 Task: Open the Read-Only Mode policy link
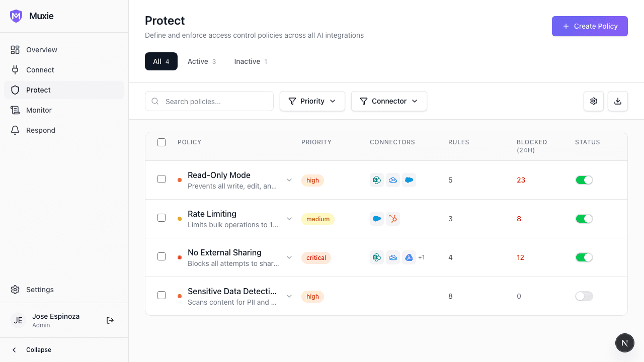tap(219, 175)
